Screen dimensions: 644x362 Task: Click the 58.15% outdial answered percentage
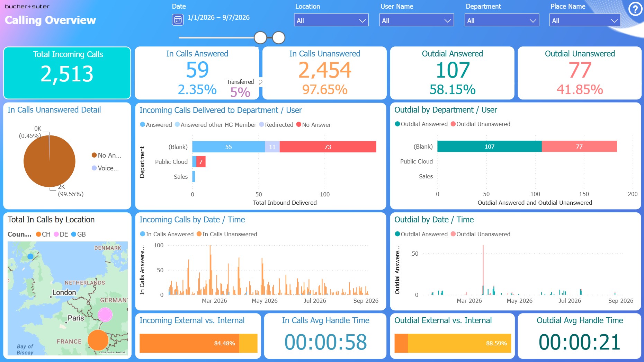(x=453, y=90)
